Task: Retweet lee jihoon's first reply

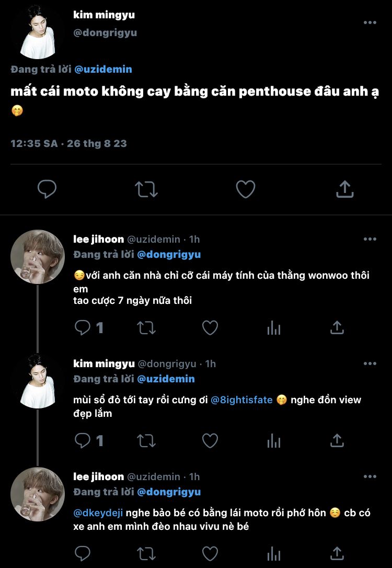Action: click(146, 328)
